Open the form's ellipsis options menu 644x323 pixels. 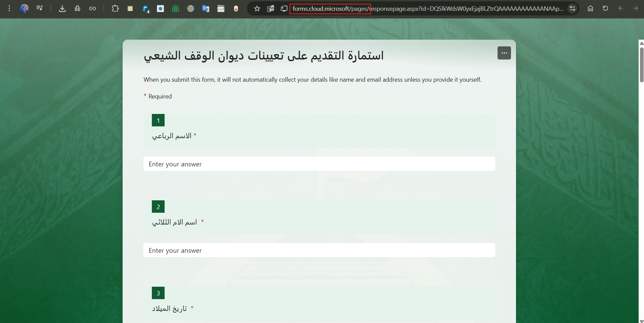pyautogui.click(x=504, y=53)
